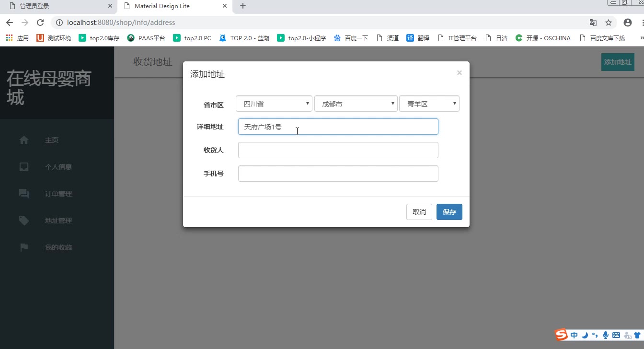
Task: Click the browser reload icon
Action: coord(40,23)
